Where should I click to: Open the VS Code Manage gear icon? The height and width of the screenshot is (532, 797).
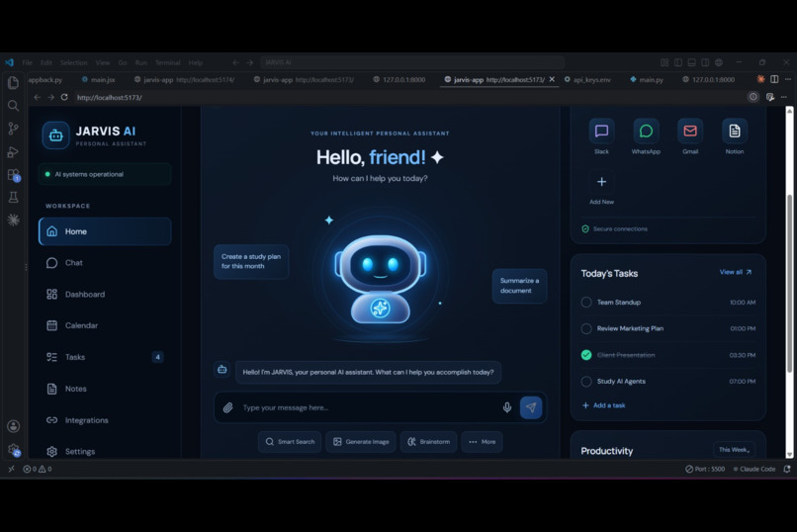tap(13, 450)
